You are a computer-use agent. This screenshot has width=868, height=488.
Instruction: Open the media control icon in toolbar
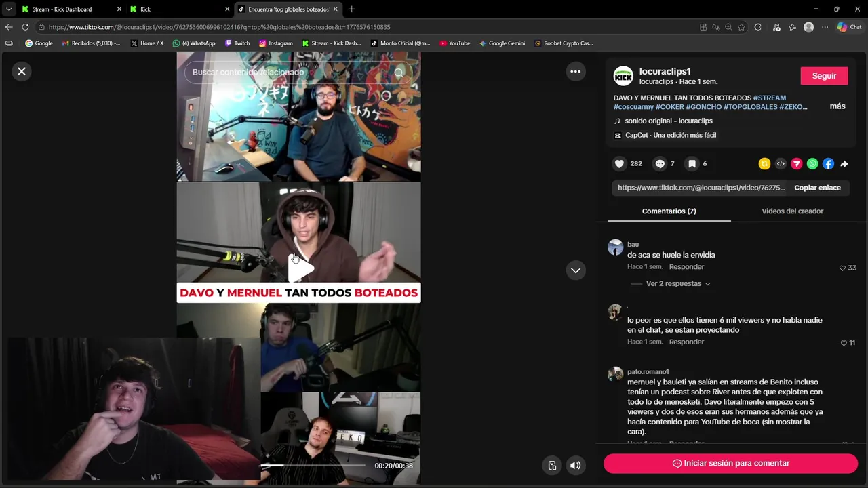click(776, 27)
